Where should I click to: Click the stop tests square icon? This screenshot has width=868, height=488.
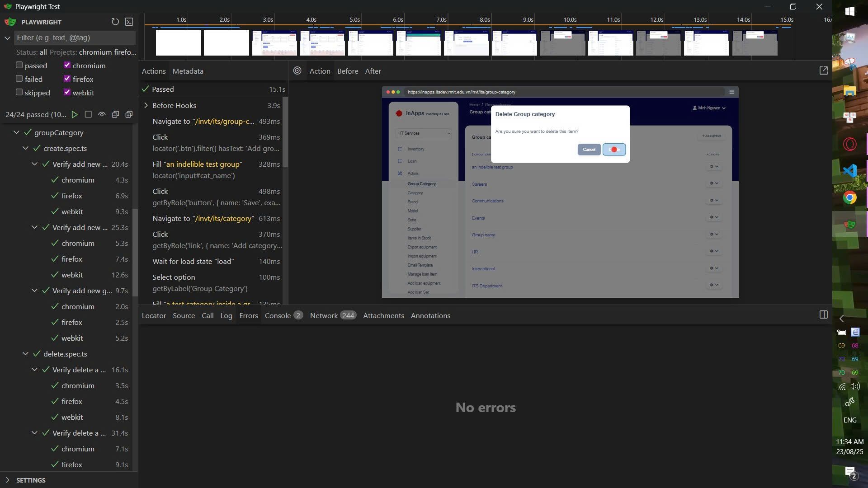point(88,115)
